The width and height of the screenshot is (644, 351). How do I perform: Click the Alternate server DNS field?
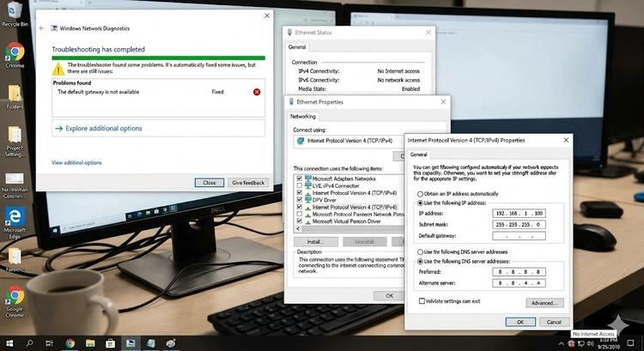[x=519, y=283]
